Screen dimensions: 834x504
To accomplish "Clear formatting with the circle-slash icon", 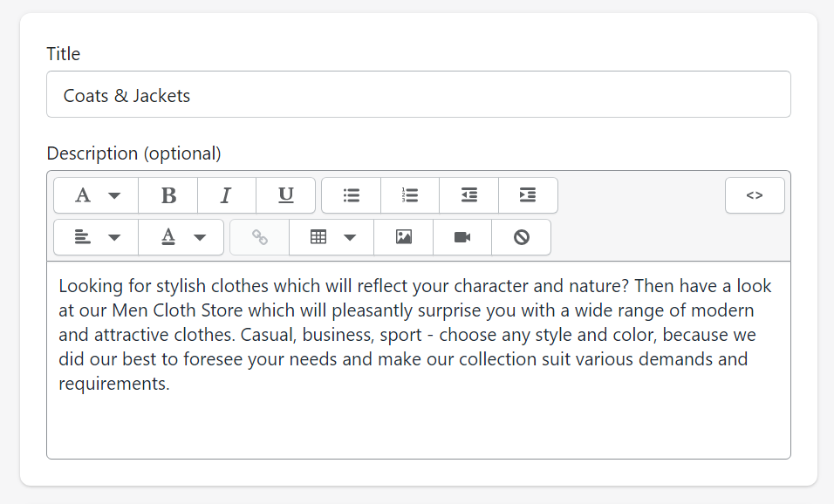I will 522,237.
